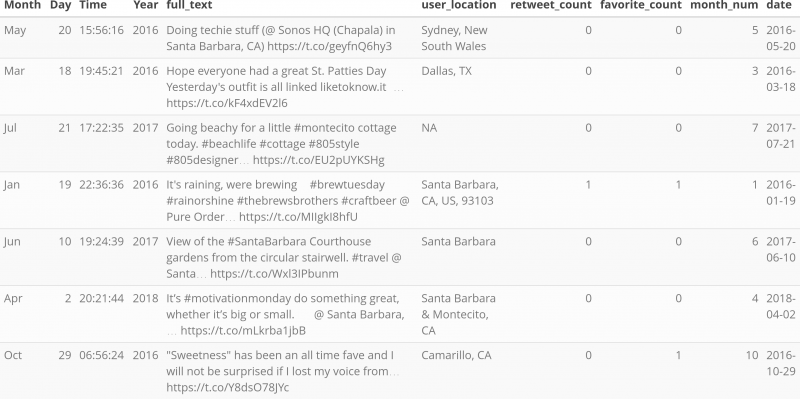Viewport: 800px width, 399px height.
Task: Open the https://t.co/MIIgkI8hfU link
Action: tap(298, 217)
